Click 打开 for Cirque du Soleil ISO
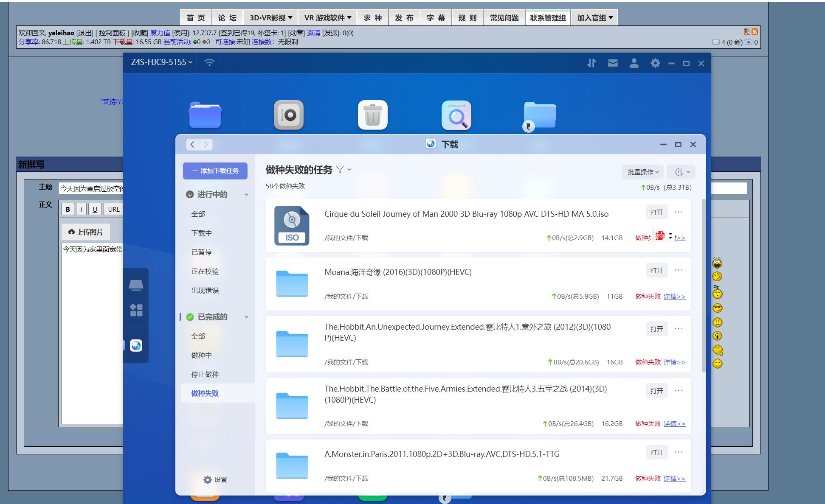The image size is (825, 504). pyautogui.click(x=656, y=212)
